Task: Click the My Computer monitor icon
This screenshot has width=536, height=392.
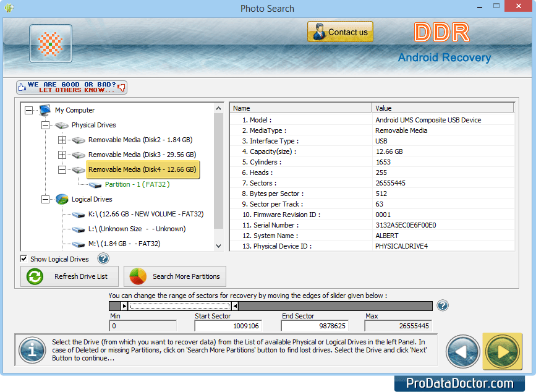Action: (45, 110)
